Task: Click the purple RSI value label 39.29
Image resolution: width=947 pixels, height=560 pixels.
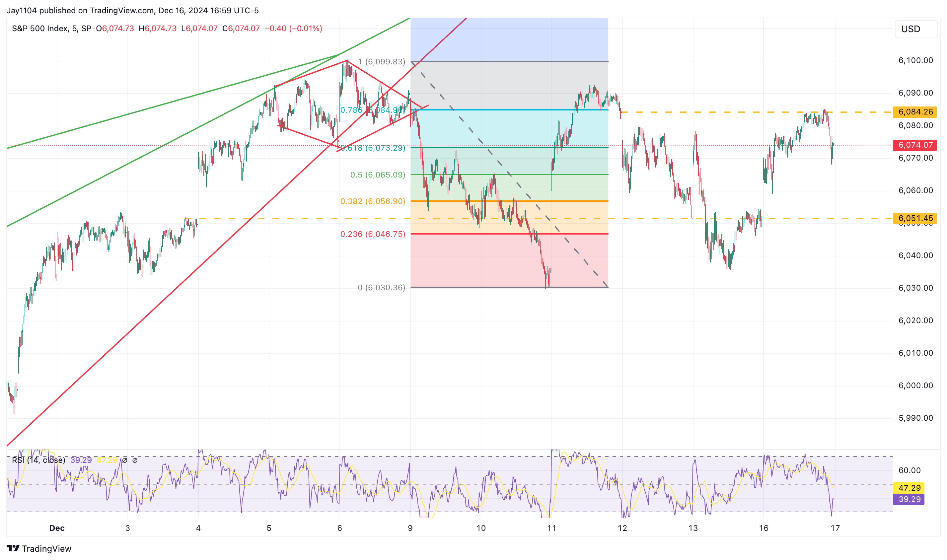Action: tap(909, 499)
